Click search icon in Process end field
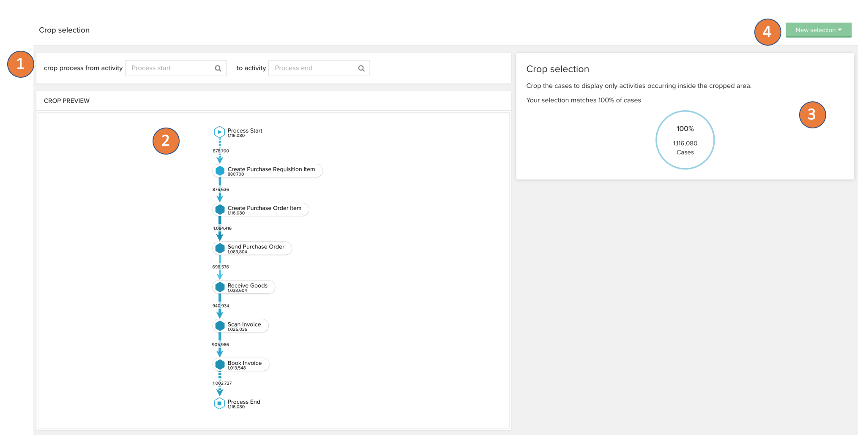868x446 pixels. coord(361,68)
